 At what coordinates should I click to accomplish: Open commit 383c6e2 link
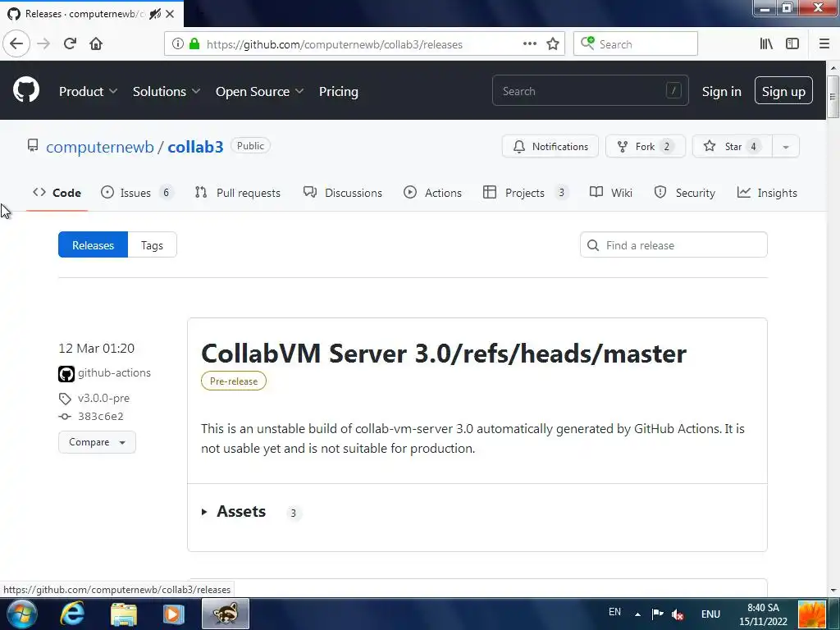[x=101, y=416]
